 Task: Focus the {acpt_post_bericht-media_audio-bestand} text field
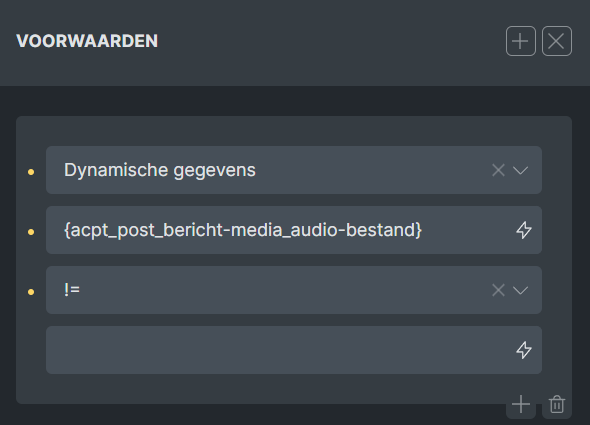tap(278, 230)
